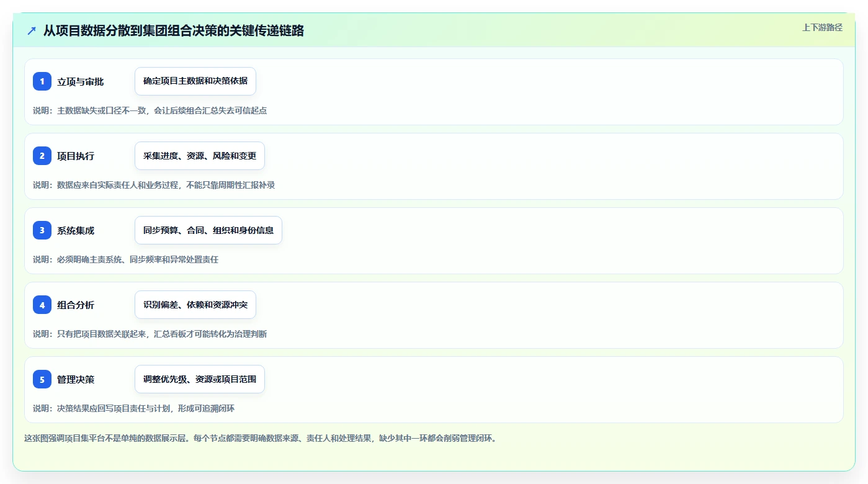Select the 识别偏差、依赖和资源冲突 chip
The width and height of the screenshot is (868, 484).
pyautogui.click(x=195, y=305)
